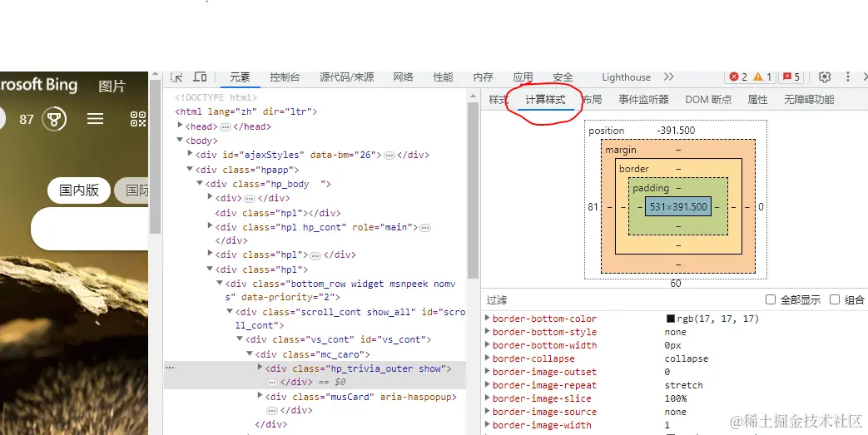Click ellipsis after head tag

[226, 126]
